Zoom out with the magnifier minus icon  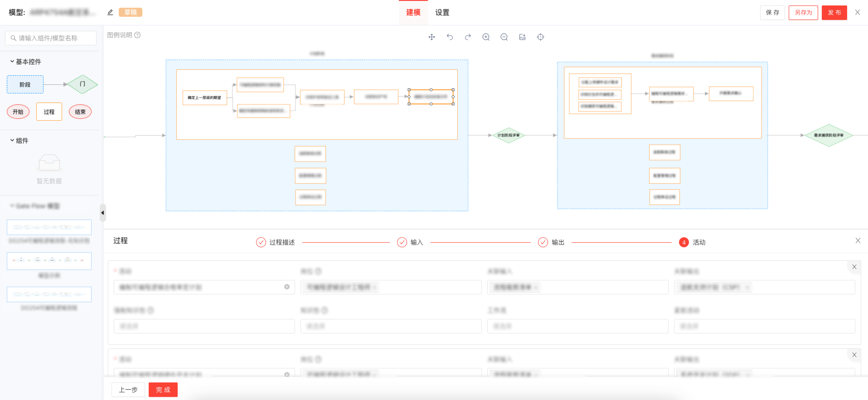(504, 37)
